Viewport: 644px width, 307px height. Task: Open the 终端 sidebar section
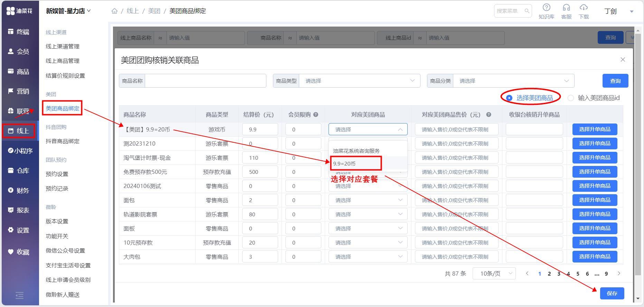(x=19, y=32)
